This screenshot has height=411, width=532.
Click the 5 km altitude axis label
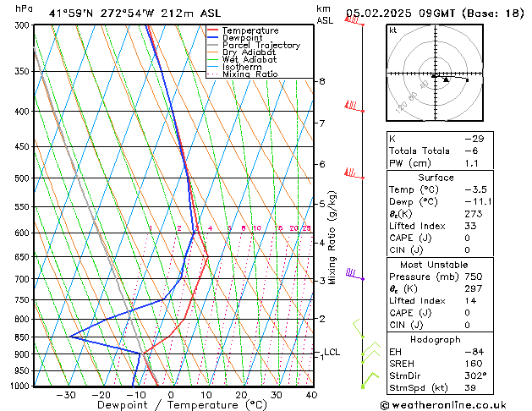click(322, 204)
